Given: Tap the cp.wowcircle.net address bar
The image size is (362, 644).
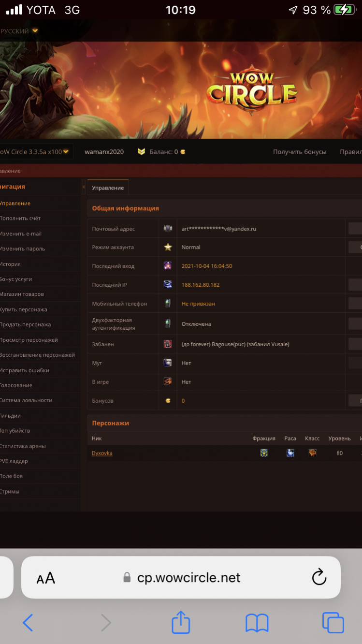Looking at the screenshot, I should click(188, 577).
